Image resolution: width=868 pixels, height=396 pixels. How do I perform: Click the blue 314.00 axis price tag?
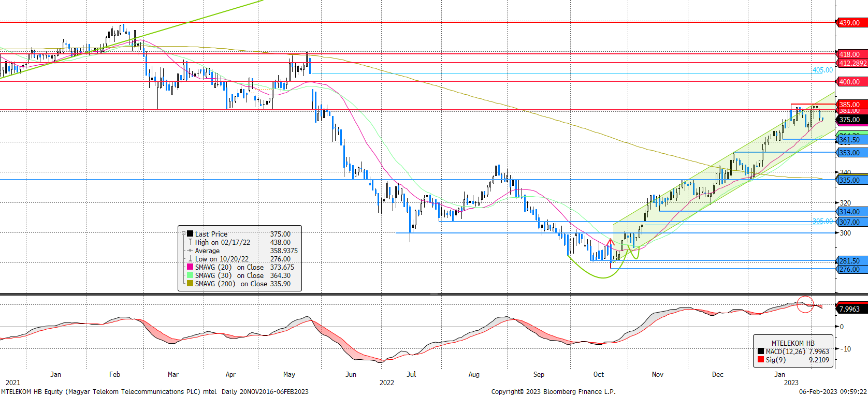(x=852, y=212)
